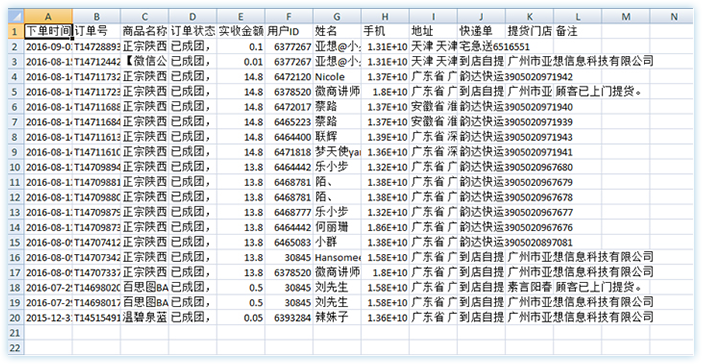Click the 下单时间 header cell
The height and width of the screenshot is (364, 702).
coord(48,31)
